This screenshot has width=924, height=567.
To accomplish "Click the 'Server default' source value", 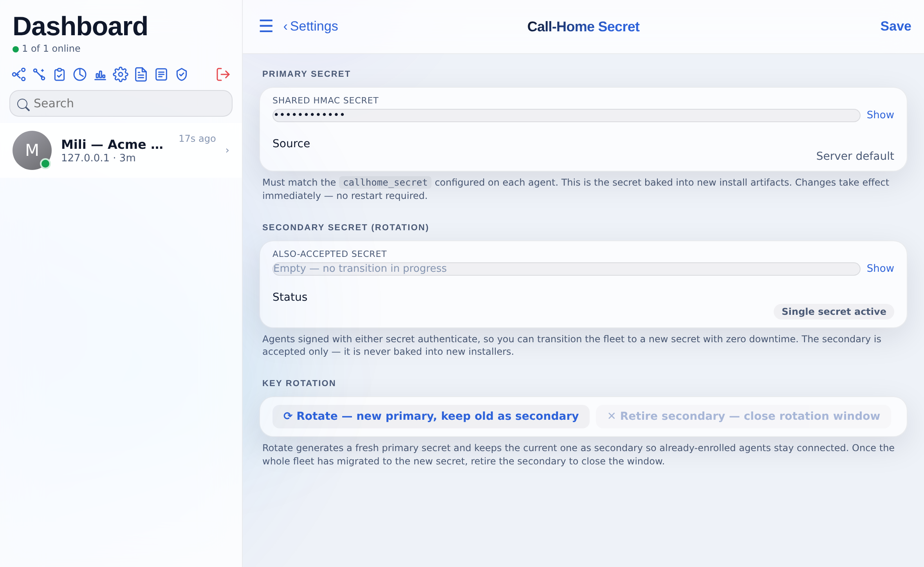I will 855,156.
